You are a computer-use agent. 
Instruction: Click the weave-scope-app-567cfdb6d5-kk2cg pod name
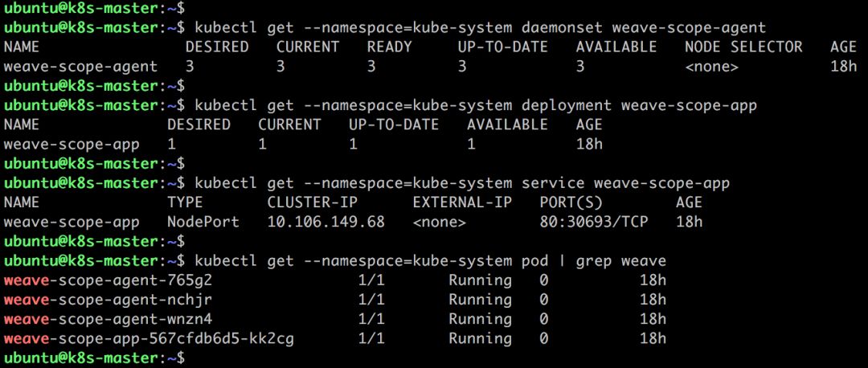[149, 338]
